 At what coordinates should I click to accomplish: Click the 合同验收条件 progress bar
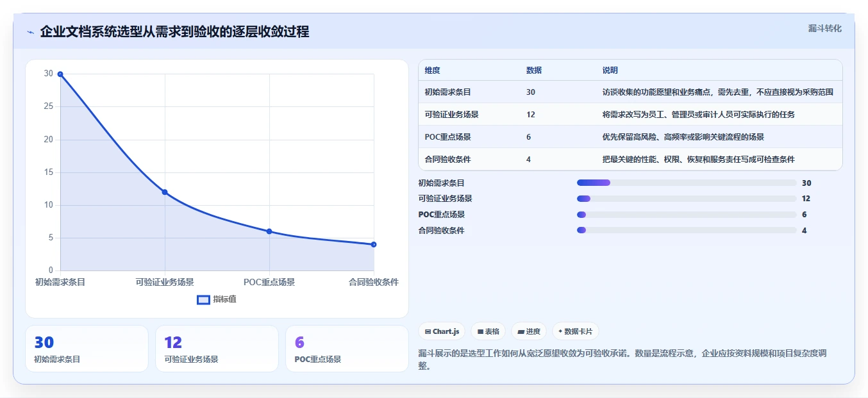coord(687,230)
